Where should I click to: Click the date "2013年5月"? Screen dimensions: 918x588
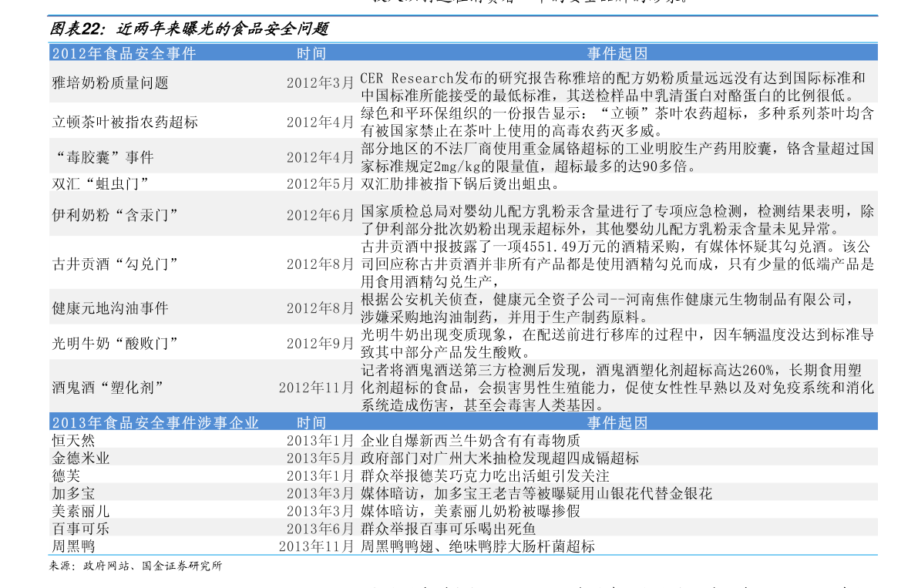coord(320,458)
